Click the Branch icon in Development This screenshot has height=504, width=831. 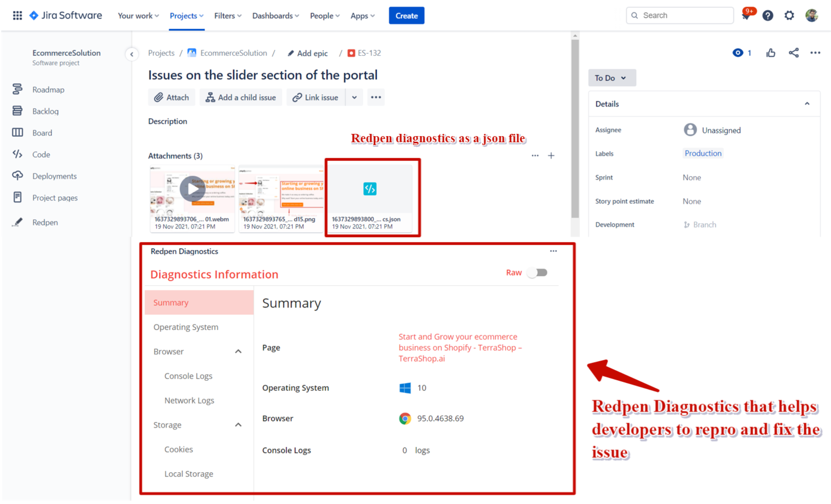coord(687,225)
